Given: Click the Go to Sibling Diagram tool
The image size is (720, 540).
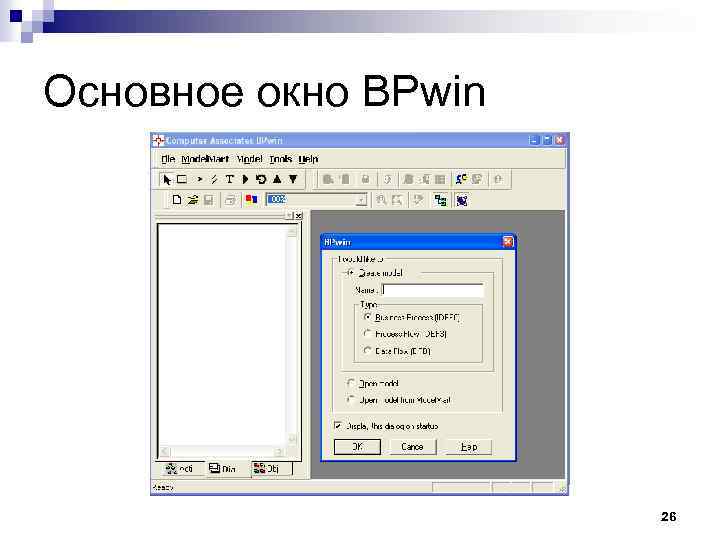Looking at the screenshot, I should pos(261,179).
